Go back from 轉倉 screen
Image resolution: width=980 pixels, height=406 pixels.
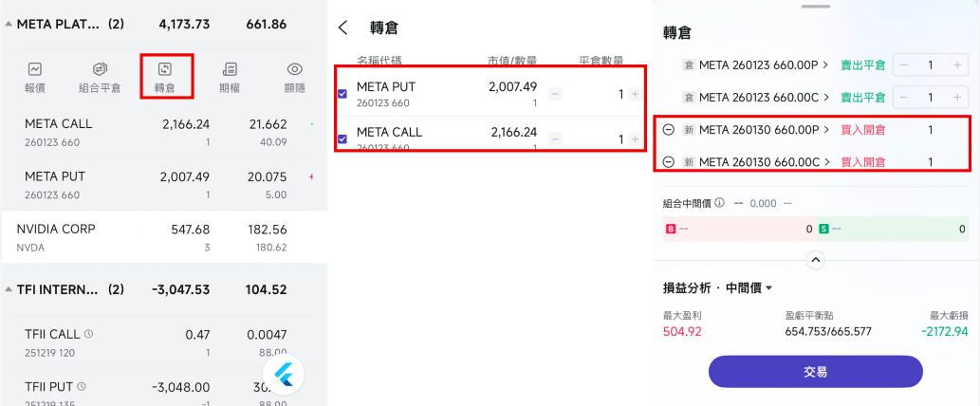tap(342, 28)
